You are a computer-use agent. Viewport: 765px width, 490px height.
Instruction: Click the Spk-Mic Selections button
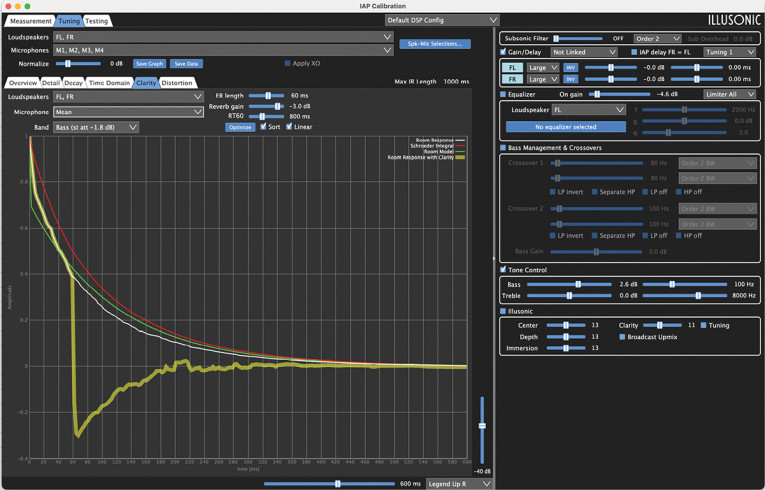pos(434,44)
